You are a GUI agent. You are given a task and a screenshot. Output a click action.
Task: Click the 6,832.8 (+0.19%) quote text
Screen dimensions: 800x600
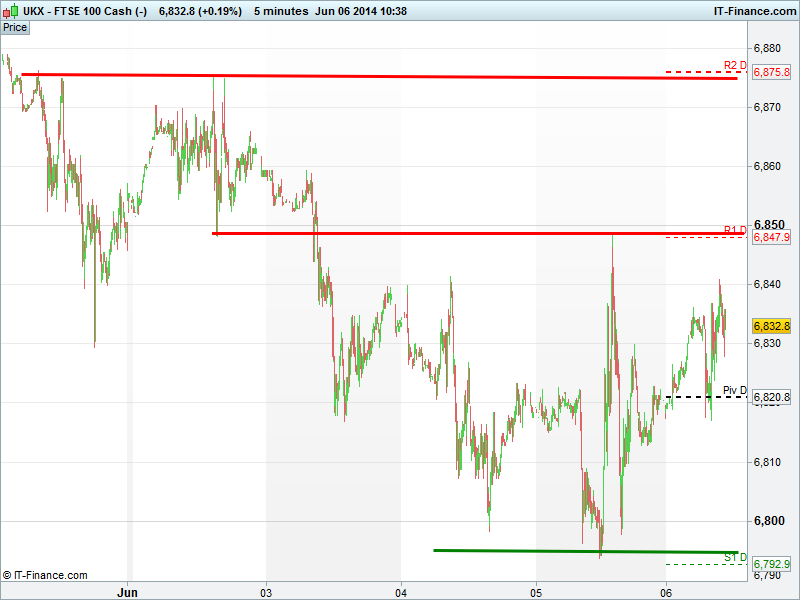point(201,11)
